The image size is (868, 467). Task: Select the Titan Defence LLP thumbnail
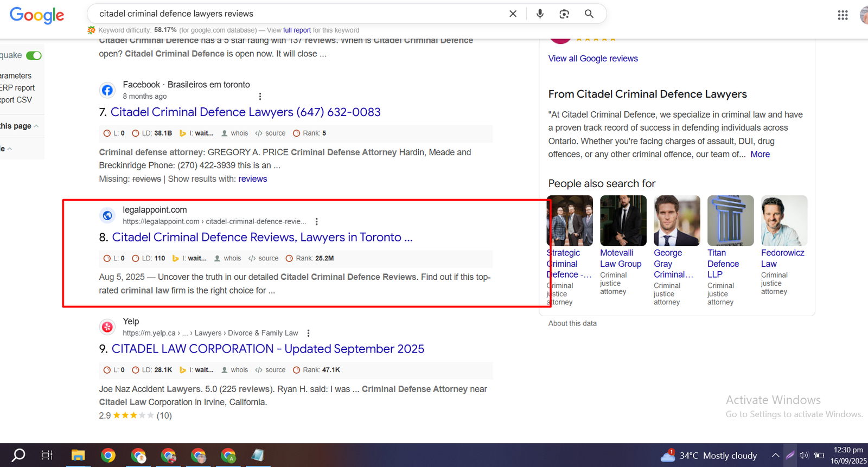pos(730,221)
